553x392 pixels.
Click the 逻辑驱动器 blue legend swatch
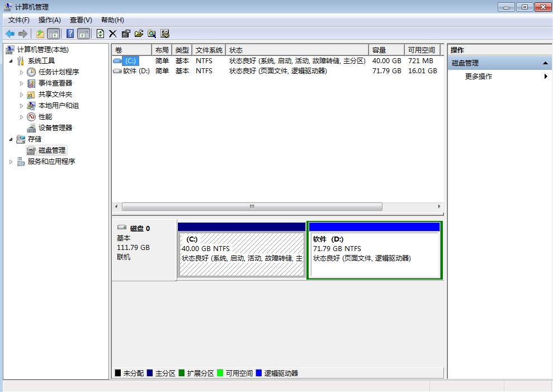point(259,373)
